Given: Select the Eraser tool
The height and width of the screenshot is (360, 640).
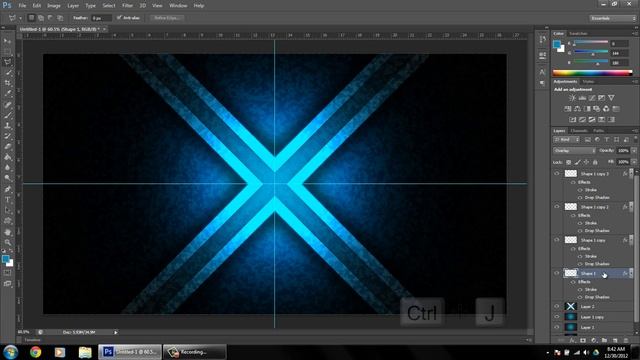Looking at the screenshot, I should click(7, 147).
